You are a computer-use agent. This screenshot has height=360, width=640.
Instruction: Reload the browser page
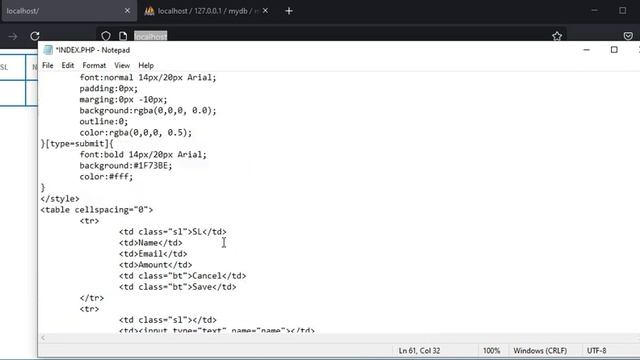click(35, 36)
